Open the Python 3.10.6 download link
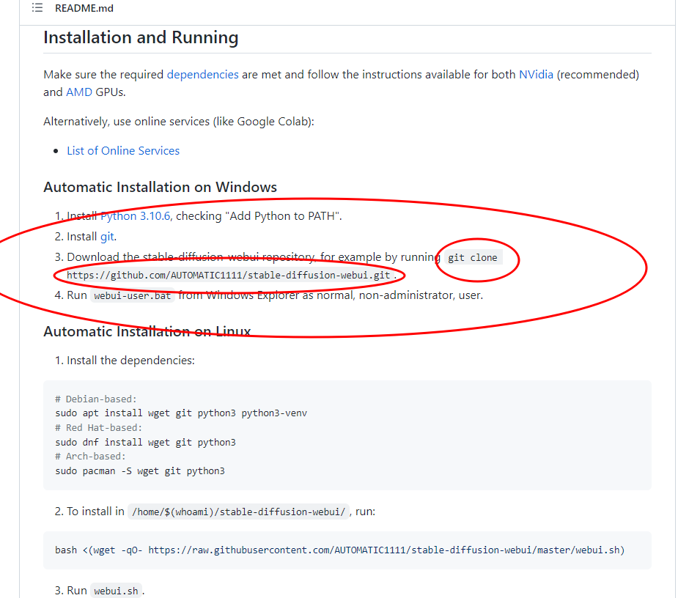Image resolution: width=700 pixels, height=598 pixels. (136, 216)
